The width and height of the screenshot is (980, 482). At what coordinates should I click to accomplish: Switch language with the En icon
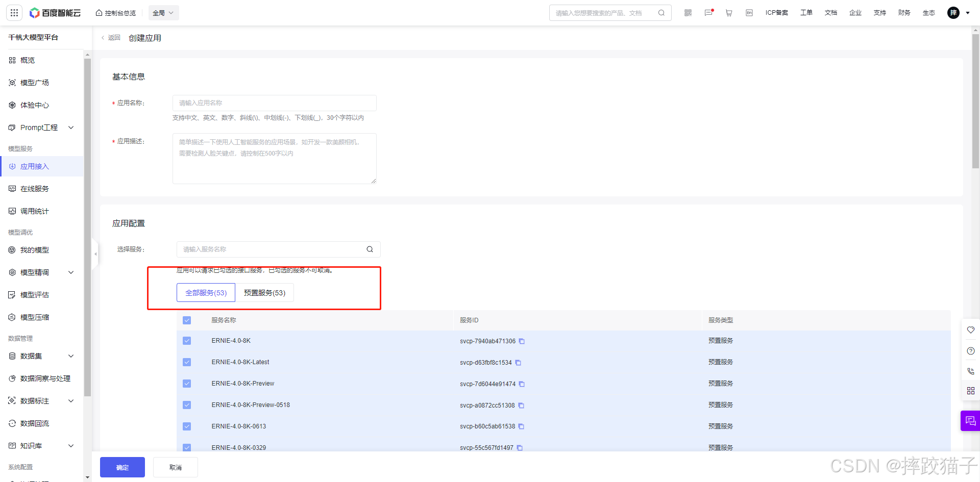coord(749,13)
